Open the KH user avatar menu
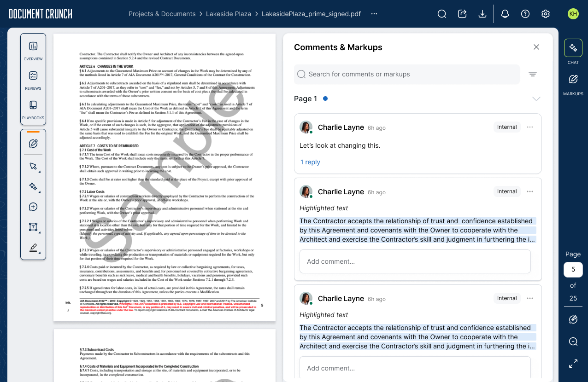This screenshot has width=588, height=382. tap(573, 14)
